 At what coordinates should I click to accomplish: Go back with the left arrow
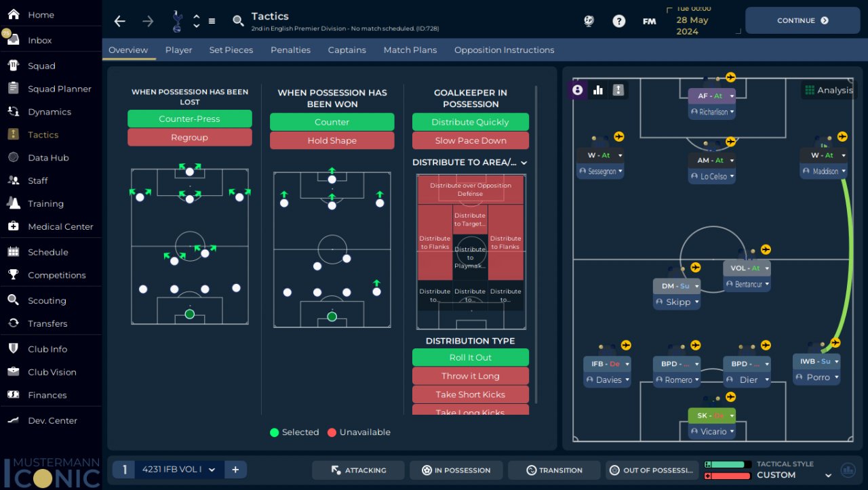pyautogui.click(x=120, y=21)
